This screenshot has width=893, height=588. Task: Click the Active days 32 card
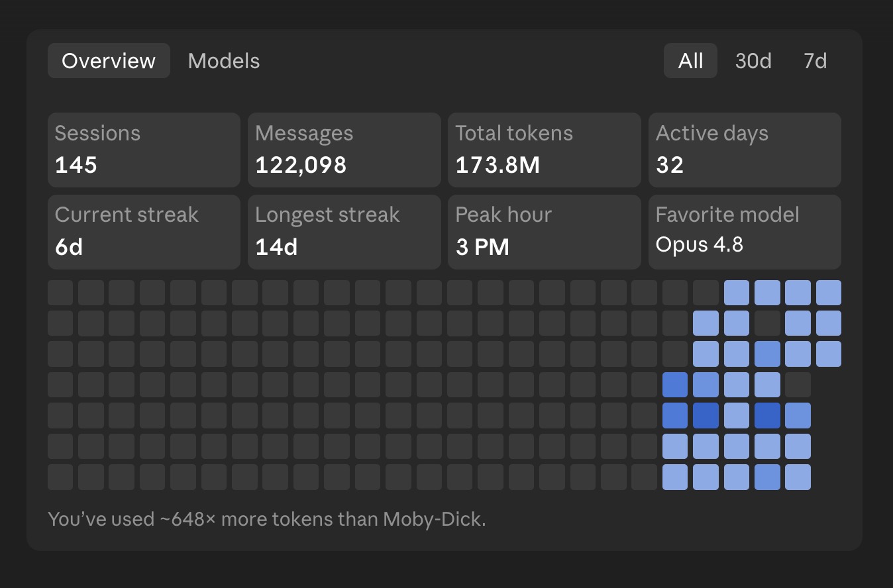tap(745, 150)
